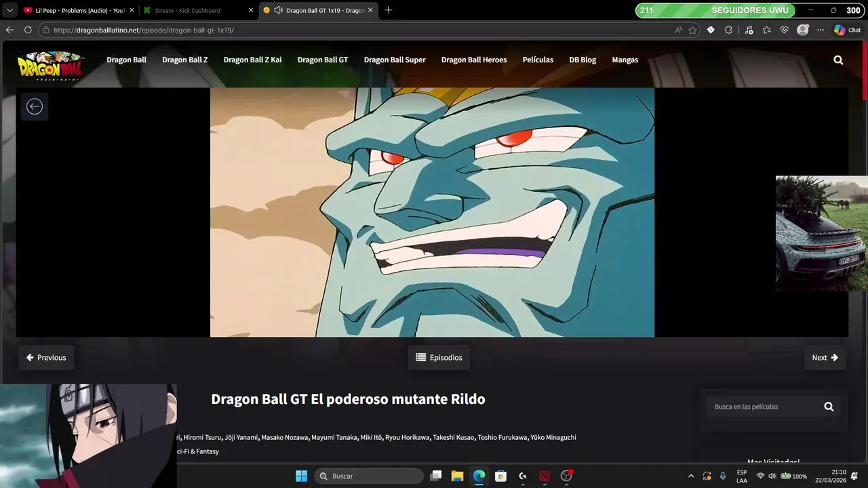Viewport: 868px width, 488px height.
Task: Add page to favorites star icon
Action: (692, 30)
